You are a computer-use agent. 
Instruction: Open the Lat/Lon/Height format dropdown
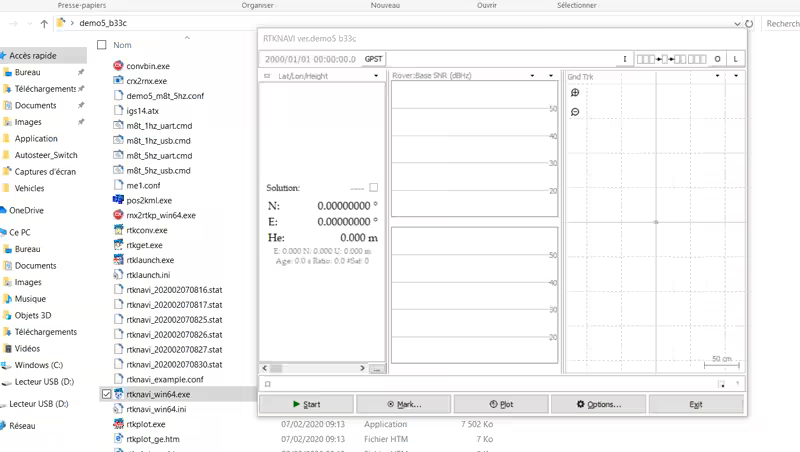coord(376,76)
